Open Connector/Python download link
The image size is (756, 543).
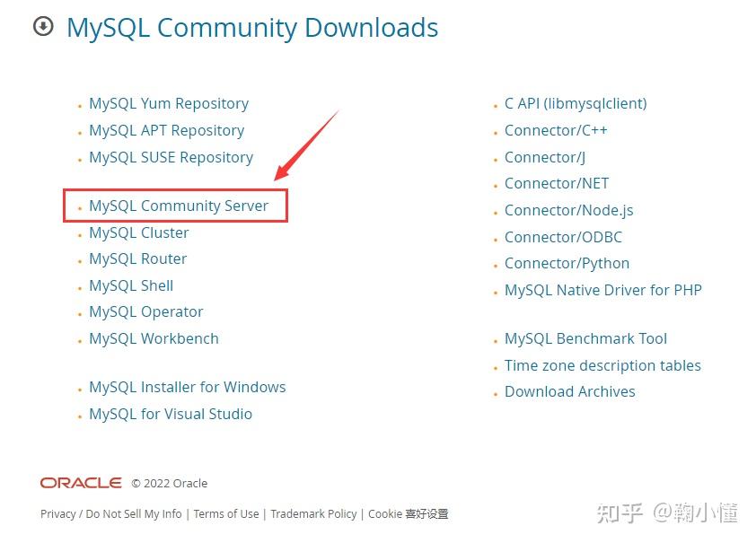[567, 264]
